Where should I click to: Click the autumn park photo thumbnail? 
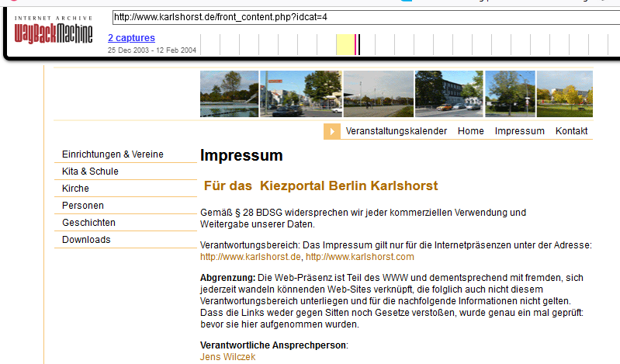[565, 94]
